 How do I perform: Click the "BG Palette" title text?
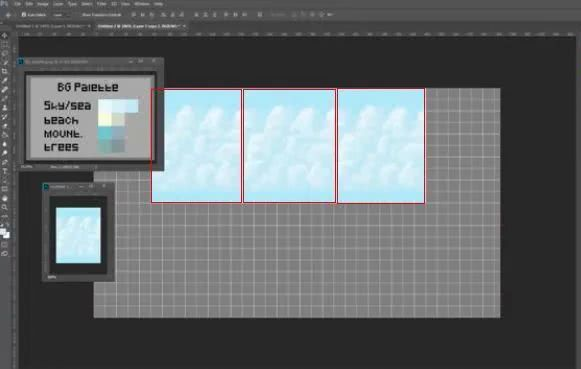[x=88, y=87]
